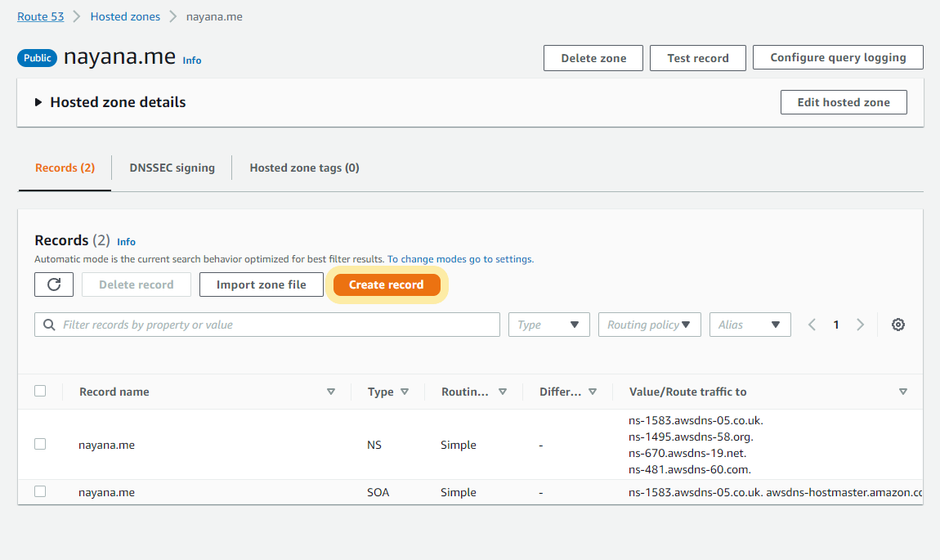The width and height of the screenshot is (940, 560).
Task: Sort by Record name column arrow
Action: coord(331,392)
